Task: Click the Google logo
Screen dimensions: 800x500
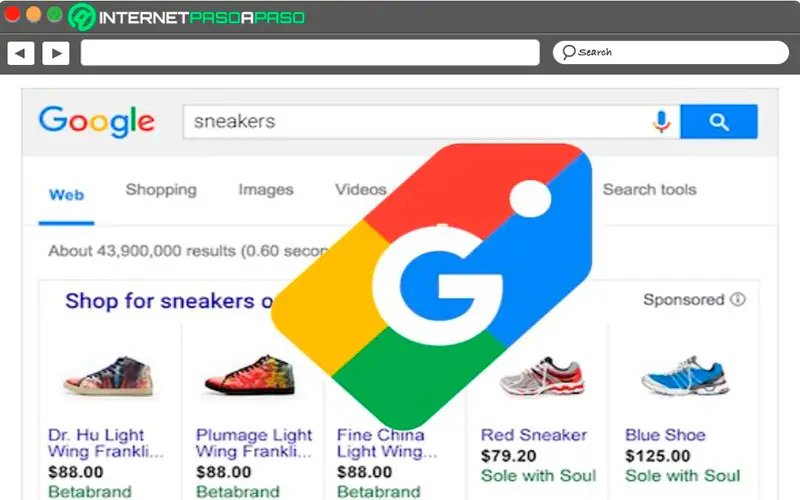Action: tap(97, 121)
